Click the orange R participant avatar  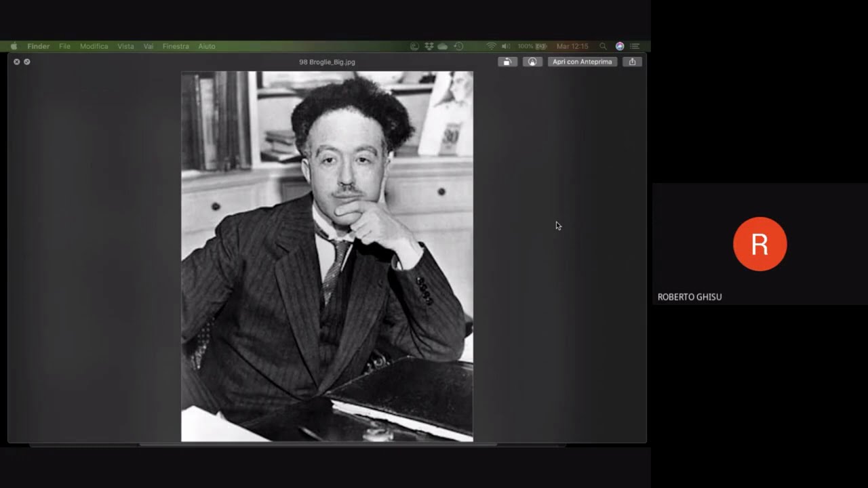(759, 244)
